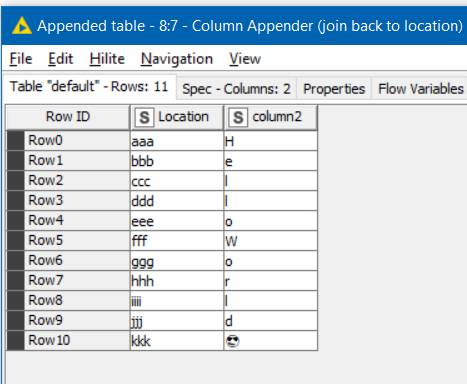Click the dark hilite marker of Row10

point(15,341)
